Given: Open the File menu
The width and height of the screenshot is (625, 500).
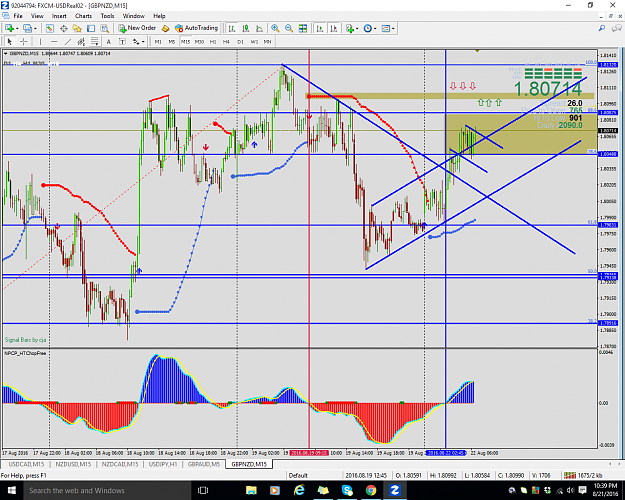Looking at the screenshot, I should tap(18, 16).
